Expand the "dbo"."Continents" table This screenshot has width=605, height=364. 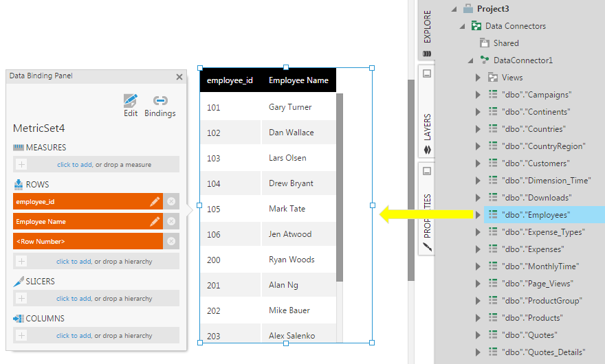tap(478, 112)
